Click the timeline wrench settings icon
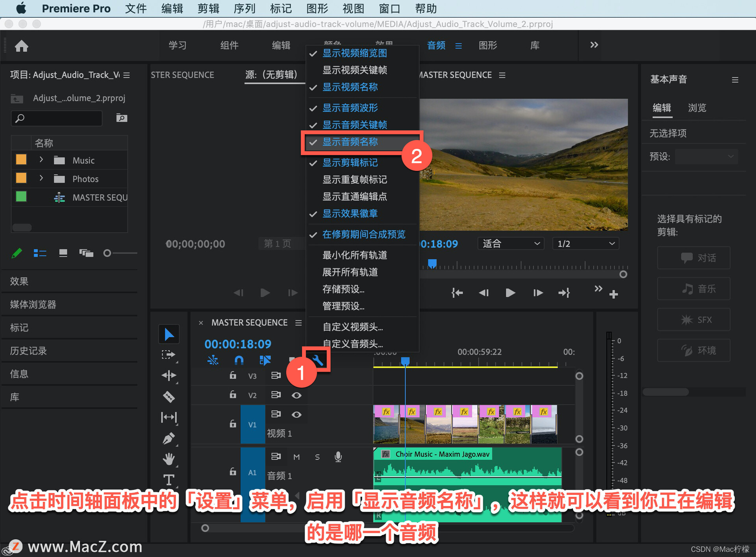The image size is (756, 557). coord(317,360)
